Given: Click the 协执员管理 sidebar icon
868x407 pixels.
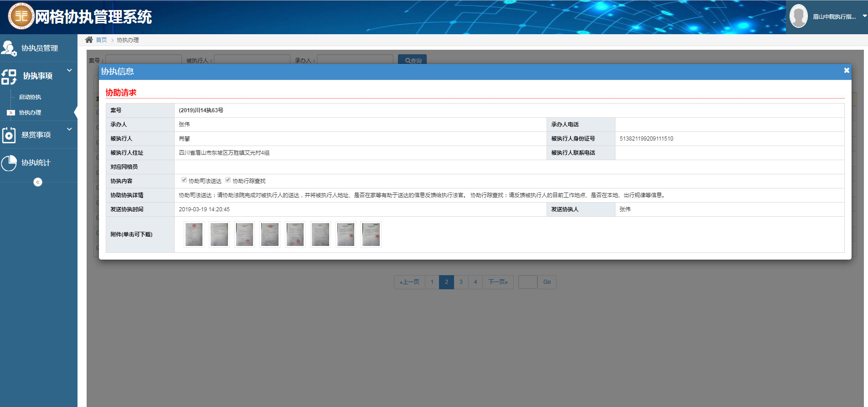Looking at the screenshot, I should 9,48.
